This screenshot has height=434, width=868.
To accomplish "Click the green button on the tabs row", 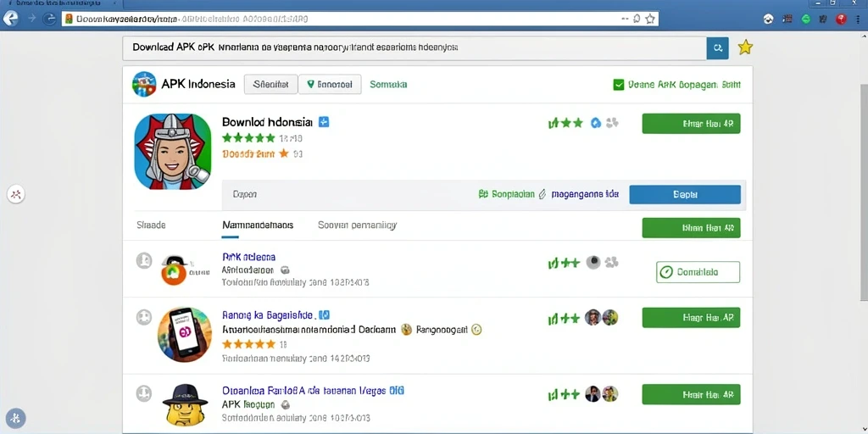I will [x=691, y=227].
